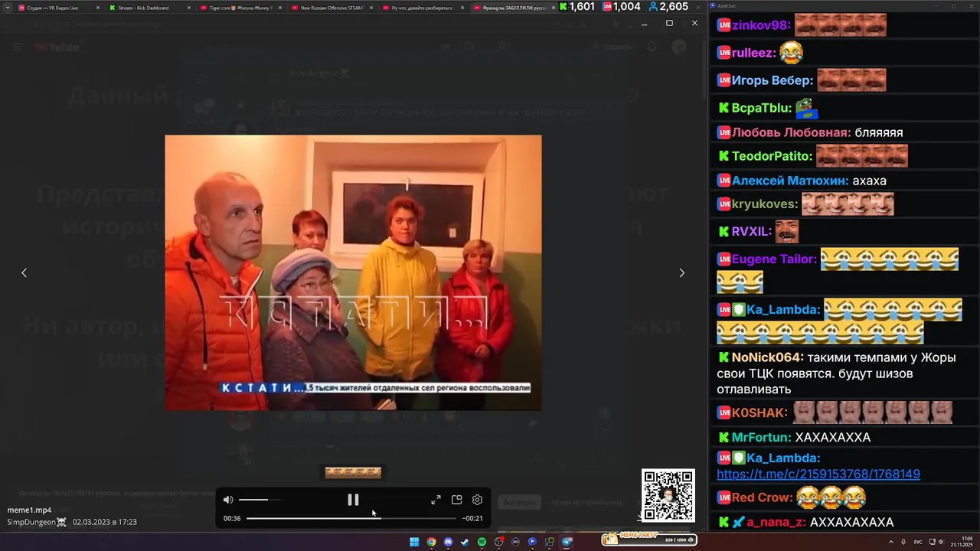Click username Red Crow in chat

point(761,498)
